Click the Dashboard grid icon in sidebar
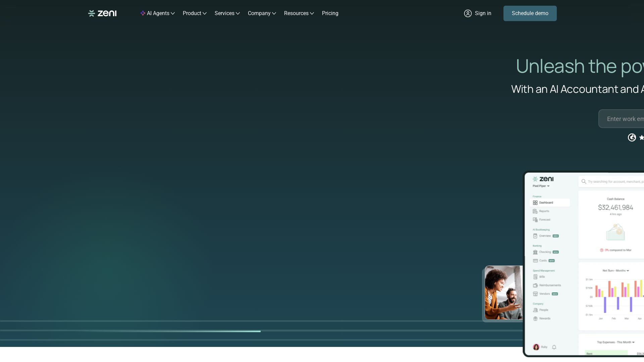644x362 pixels. (535, 203)
